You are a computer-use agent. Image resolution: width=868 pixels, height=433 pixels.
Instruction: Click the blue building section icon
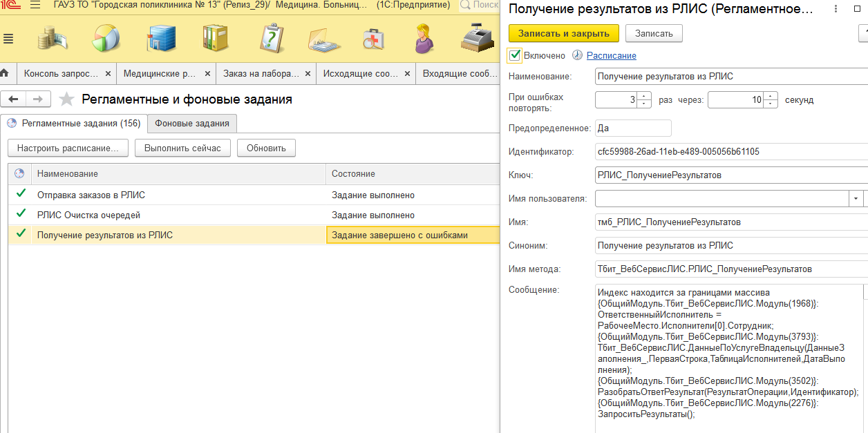coord(161,39)
